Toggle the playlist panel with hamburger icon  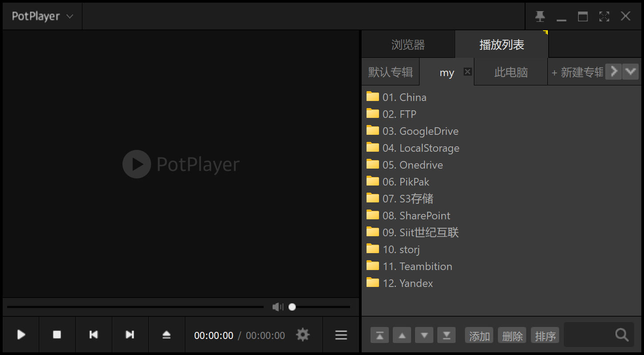point(341,335)
